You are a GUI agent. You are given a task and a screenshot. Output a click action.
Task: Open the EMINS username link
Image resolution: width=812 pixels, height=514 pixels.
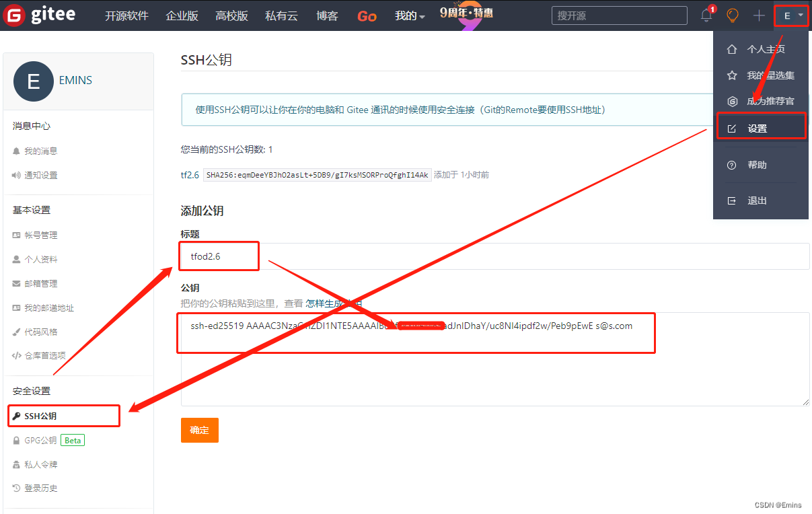[x=75, y=80]
